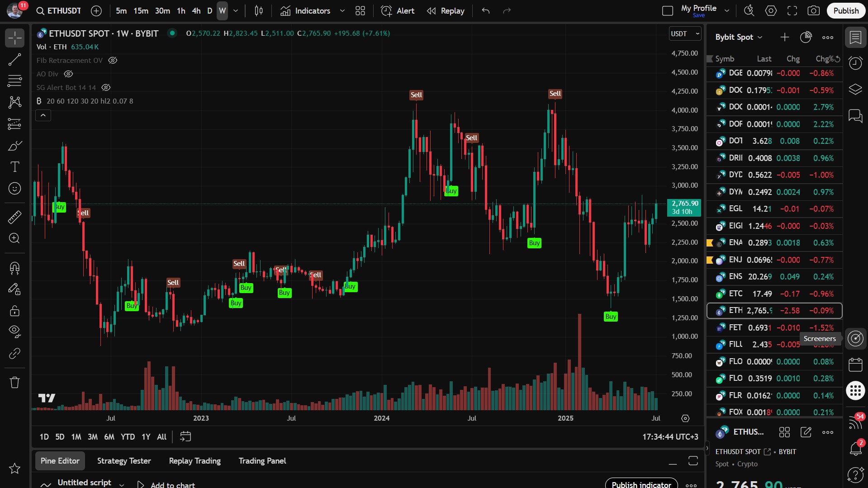Start bar Replay mode
The height and width of the screenshot is (488, 868).
(445, 10)
